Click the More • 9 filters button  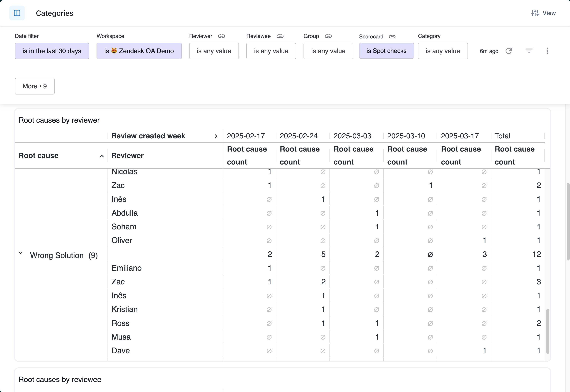(35, 86)
